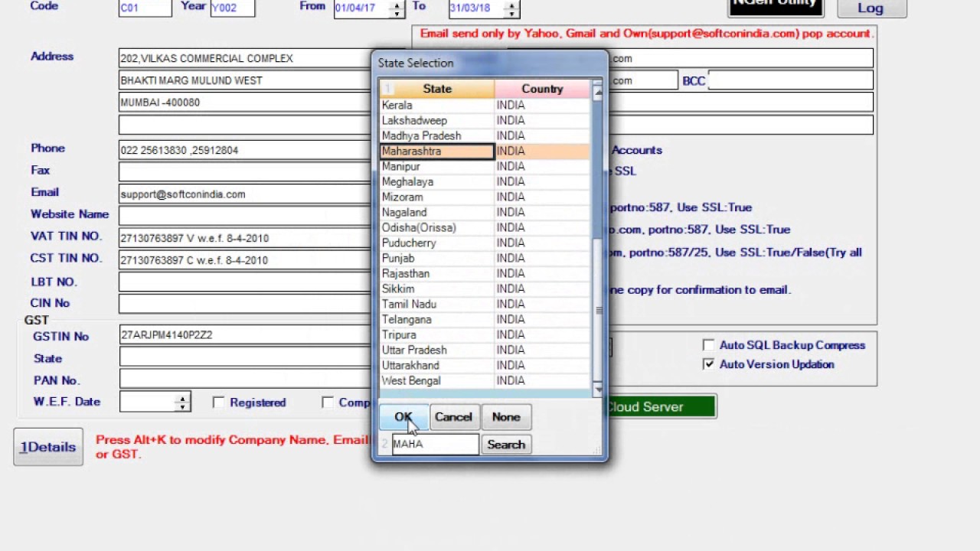Screen dimensions: 980x551
Task: Select Odisha(Orissa) row
Action: pyautogui.click(x=437, y=227)
